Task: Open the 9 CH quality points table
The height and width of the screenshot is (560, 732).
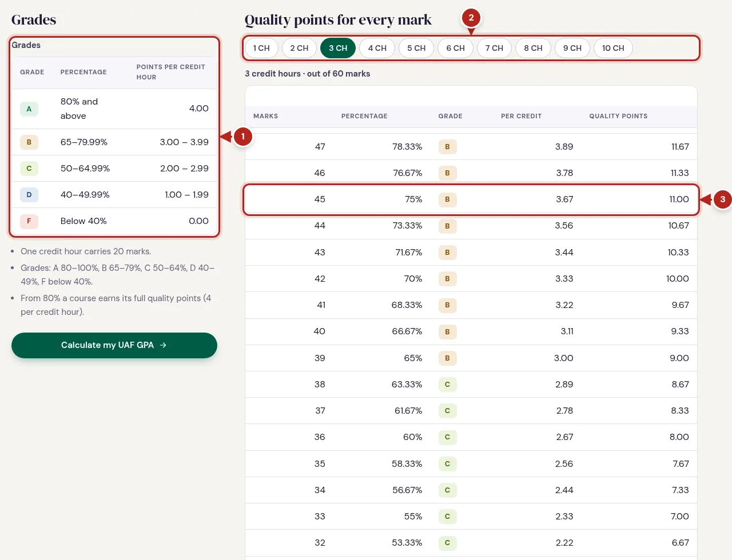Action: [x=572, y=48]
